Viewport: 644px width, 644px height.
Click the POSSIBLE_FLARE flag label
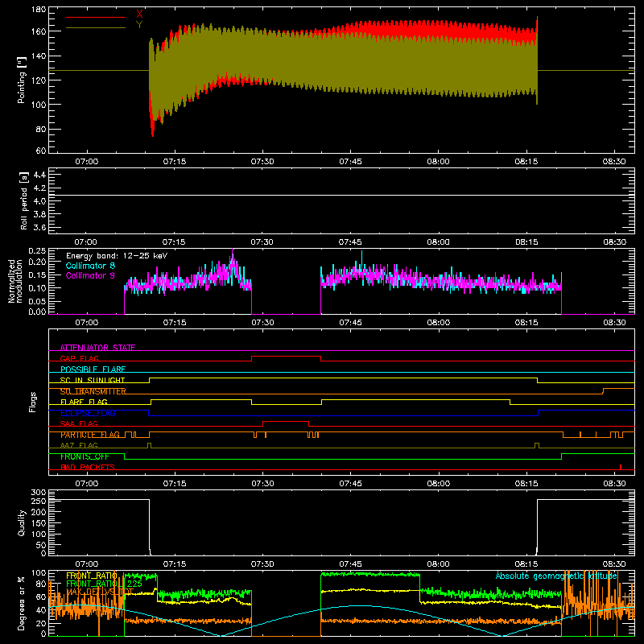pos(93,369)
